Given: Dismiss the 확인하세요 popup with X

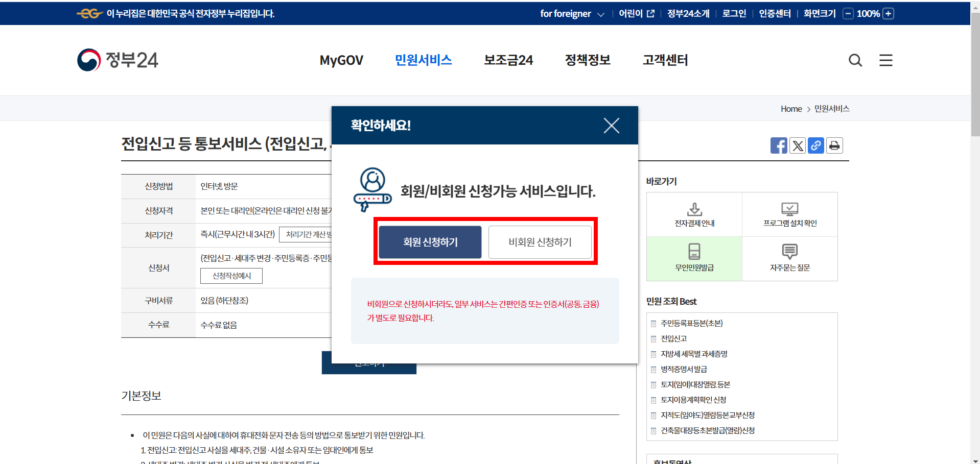Looking at the screenshot, I should (611, 125).
